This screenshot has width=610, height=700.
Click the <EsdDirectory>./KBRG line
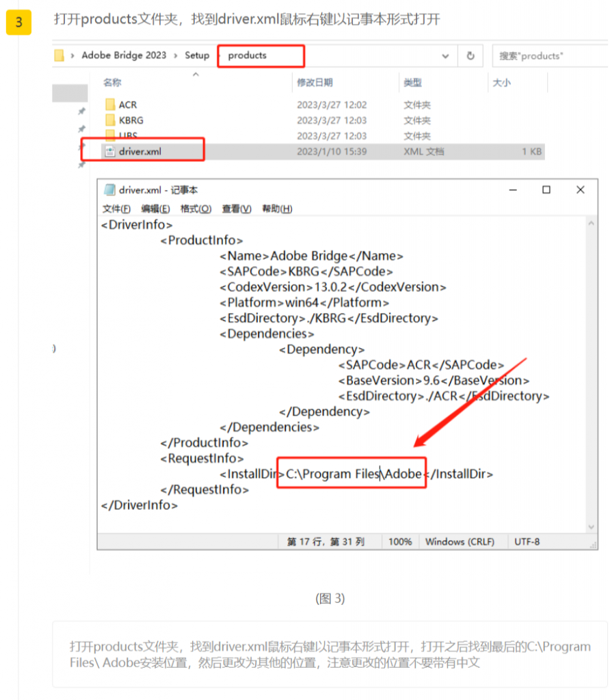329,319
